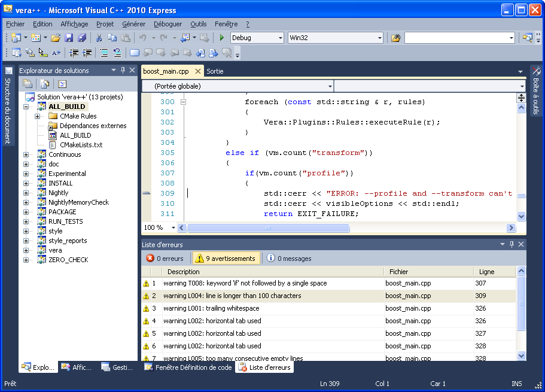Click the Description column header

tap(184, 272)
